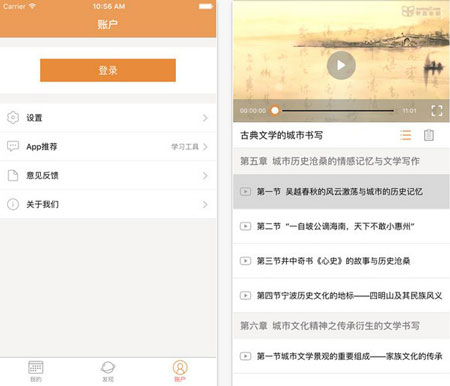This screenshot has width=450, height=386.
Task: Open the clipboard notes icon
Action: coord(429,135)
